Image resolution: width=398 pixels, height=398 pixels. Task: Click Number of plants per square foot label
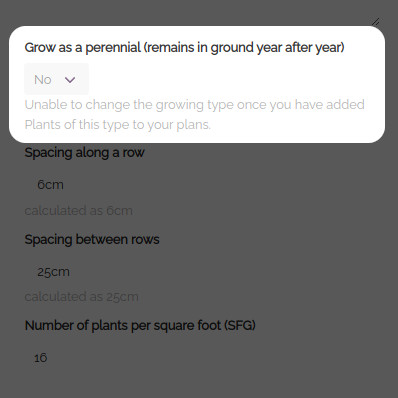pyautogui.click(x=140, y=325)
